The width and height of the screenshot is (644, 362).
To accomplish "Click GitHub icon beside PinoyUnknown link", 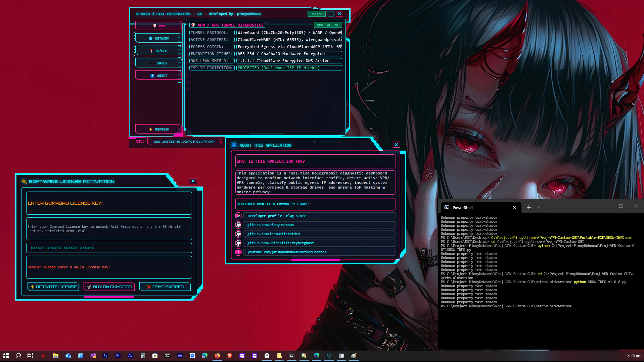I will 238,225.
